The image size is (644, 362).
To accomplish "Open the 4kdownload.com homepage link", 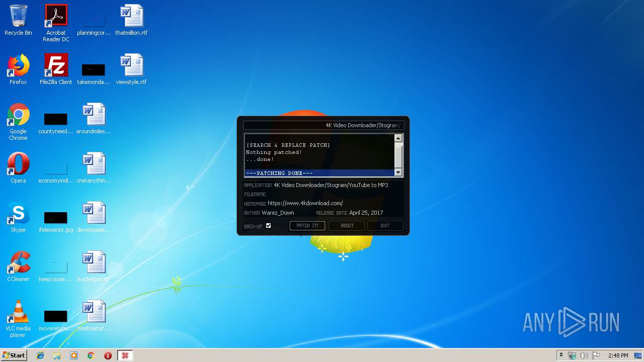I will pyautogui.click(x=305, y=203).
